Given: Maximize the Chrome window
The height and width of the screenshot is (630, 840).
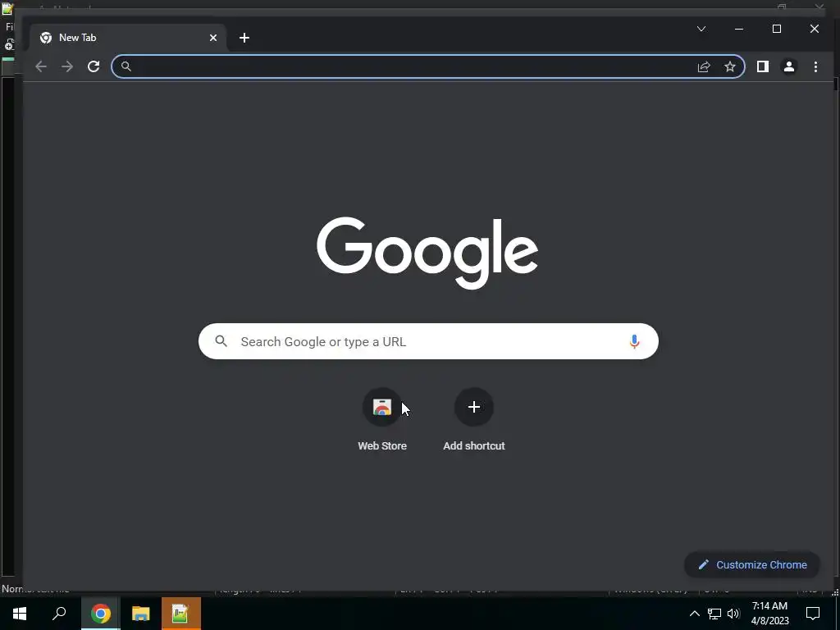Looking at the screenshot, I should (x=777, y=29).
